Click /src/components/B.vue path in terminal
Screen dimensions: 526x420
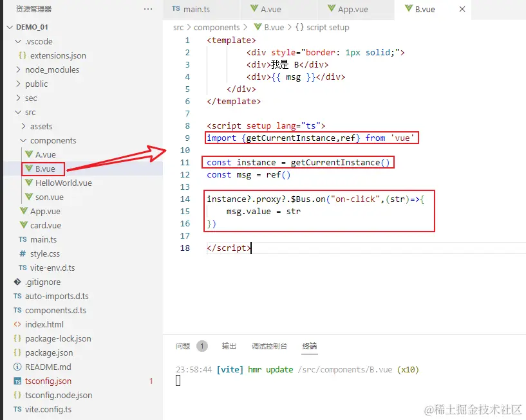pyautogui.click(x=345, y=370)
